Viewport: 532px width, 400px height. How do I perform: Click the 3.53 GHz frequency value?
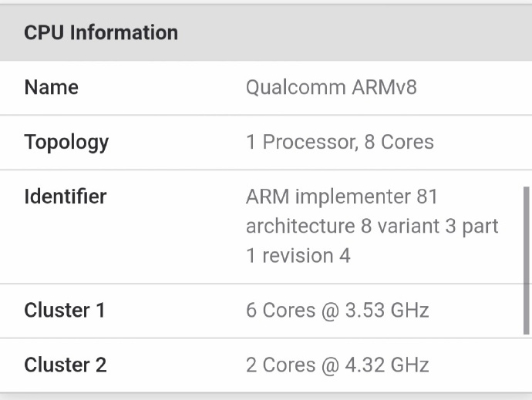pyautogui.click(x=387, y=310)
